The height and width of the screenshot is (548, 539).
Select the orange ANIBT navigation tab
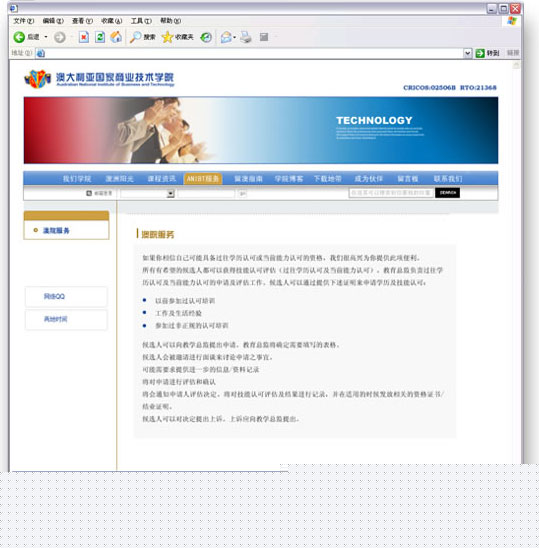tap(203, 179)
